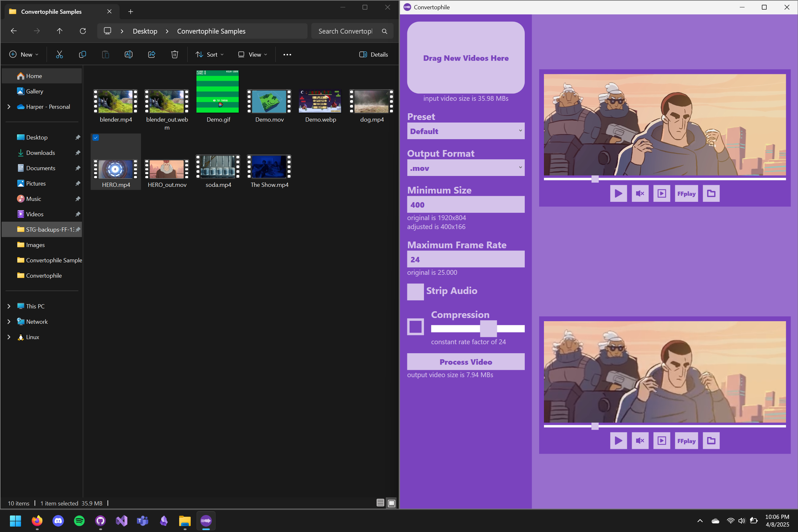Open Gallery in Explorer sidebar
798x532 pixels.
click(x=42, y=91)
